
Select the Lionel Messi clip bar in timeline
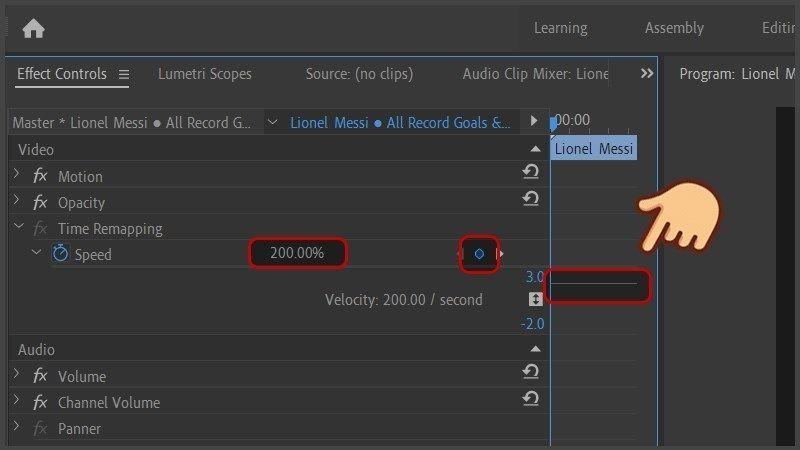point(593,148)
